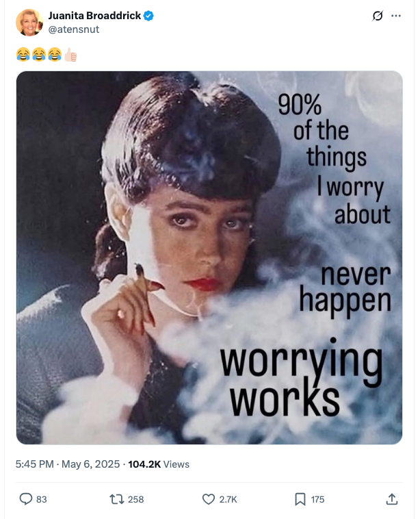Image resolution: width=420 pixels, height=519 pixels.
Task: Click the 83 replies count
Action: tap(41, 499)
